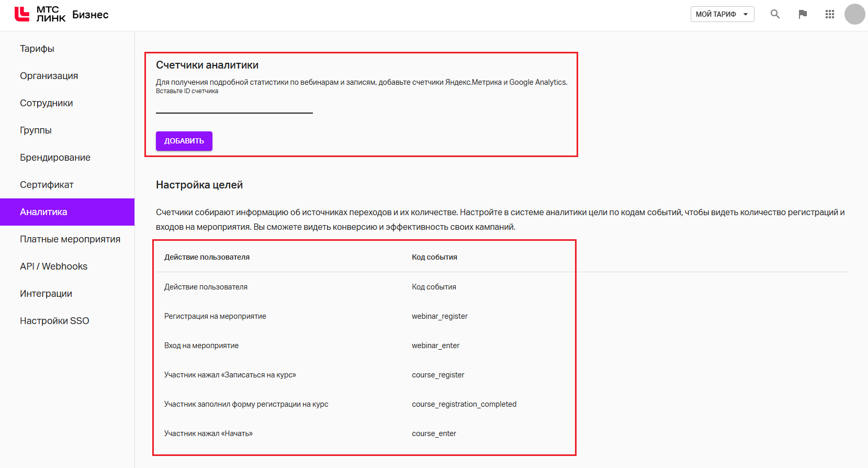Image resolution: width=868 pixels, height=468 pixels.
Task: Open Настройки SSO page
Action: [x=54, y=321]
